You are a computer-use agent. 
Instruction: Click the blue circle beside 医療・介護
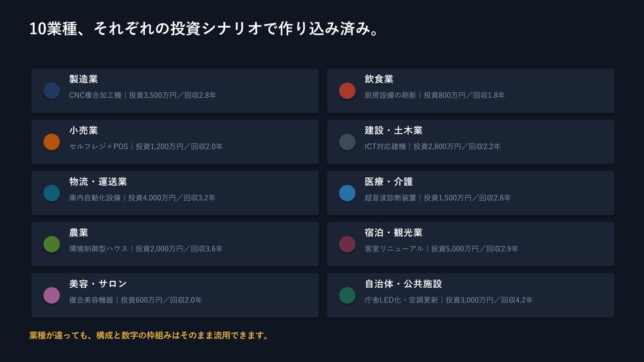click(x=347, y=193)
